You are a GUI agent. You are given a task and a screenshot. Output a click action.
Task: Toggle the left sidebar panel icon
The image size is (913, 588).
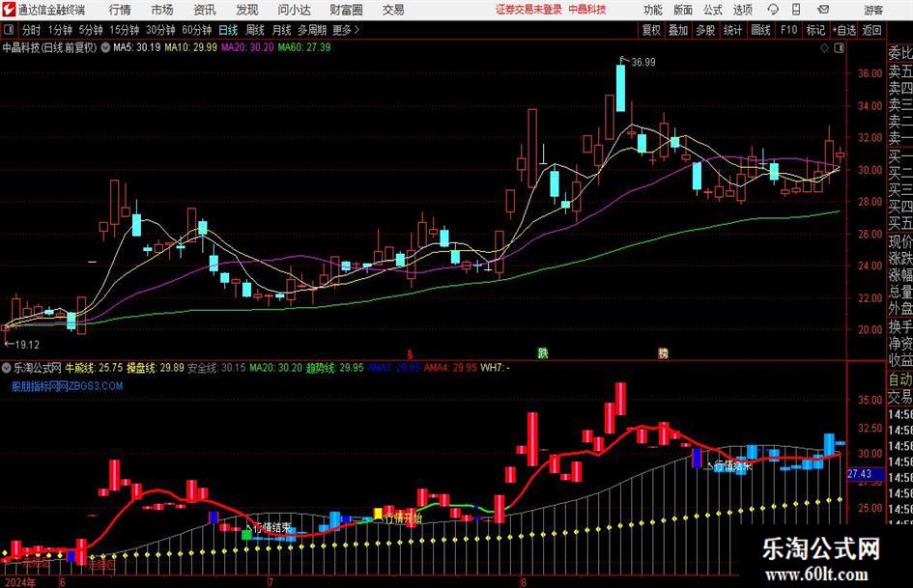coord(8,30)
